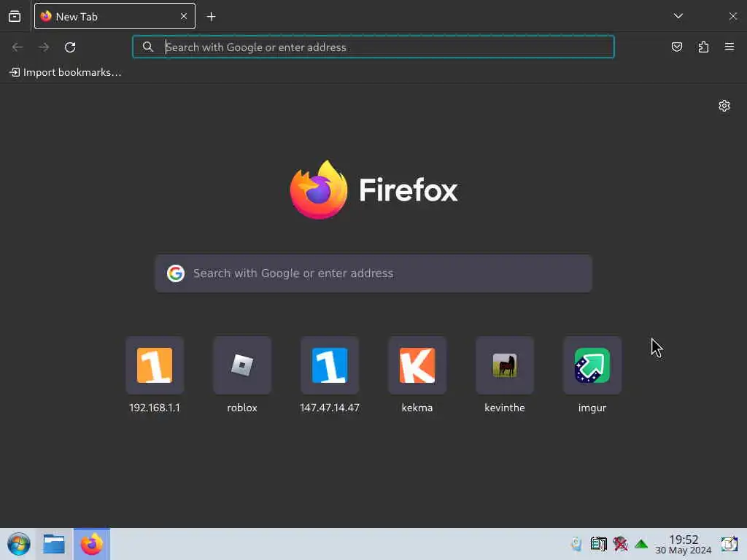
Task: Go forward with the forward arrow
Action: 44,47
